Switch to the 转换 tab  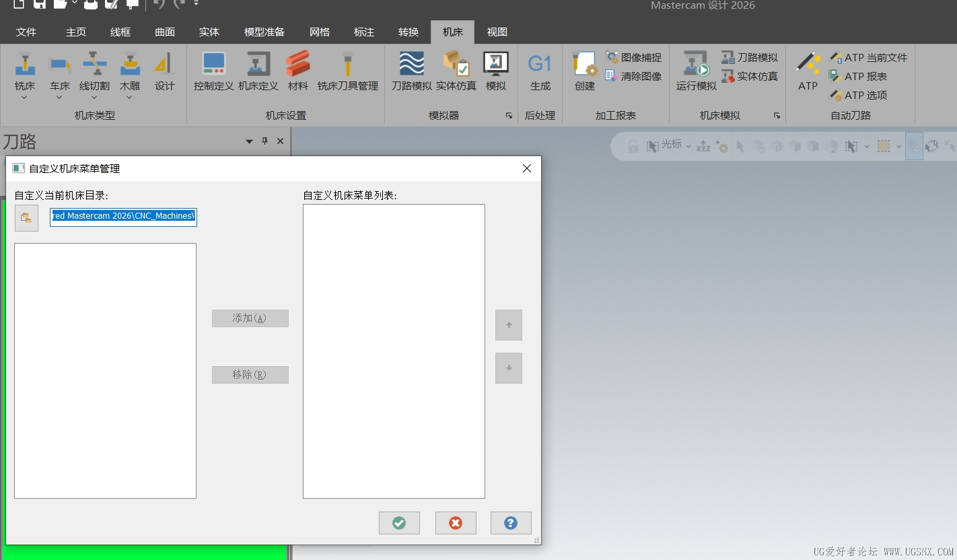(x=409, y=32)
